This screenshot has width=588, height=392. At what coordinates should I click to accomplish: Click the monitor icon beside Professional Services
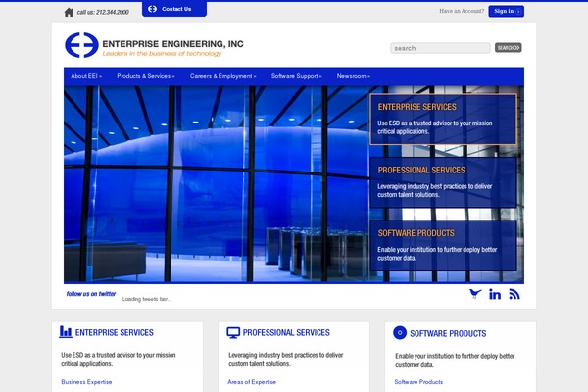[x=233, y=333]
